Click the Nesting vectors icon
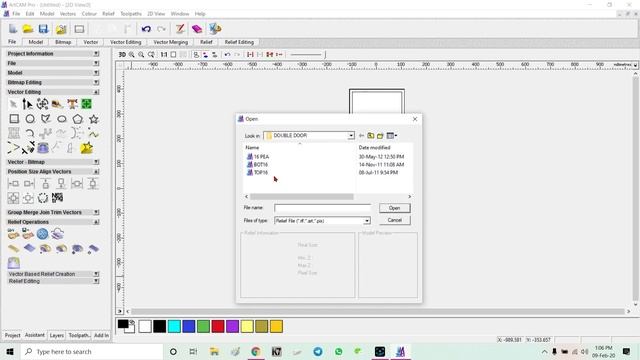Viewport: 640px width, 360px height. [58, 198]
